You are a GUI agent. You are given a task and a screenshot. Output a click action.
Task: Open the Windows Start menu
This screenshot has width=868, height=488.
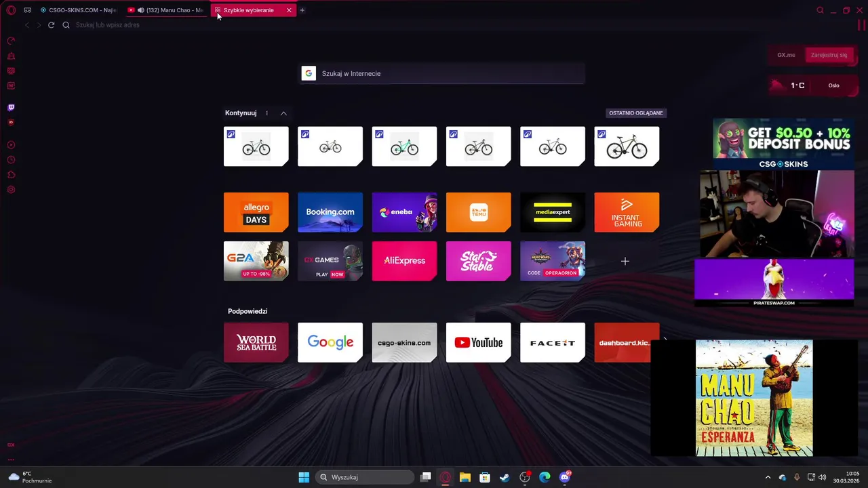[304, 477]
